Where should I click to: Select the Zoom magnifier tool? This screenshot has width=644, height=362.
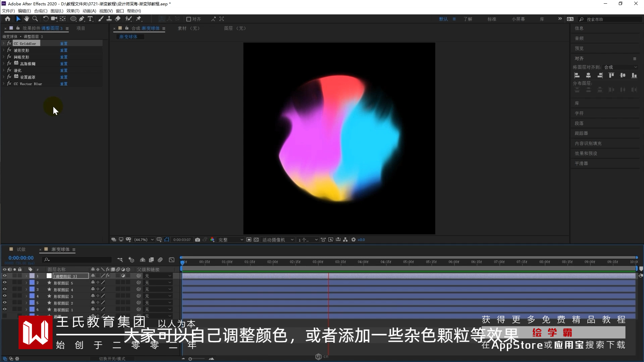35,19
